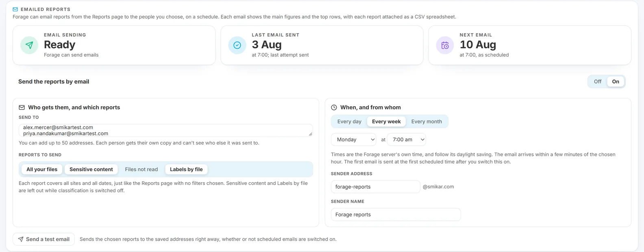
Task: Toggle the Sensitive content report
Action: tap(91, 169)
